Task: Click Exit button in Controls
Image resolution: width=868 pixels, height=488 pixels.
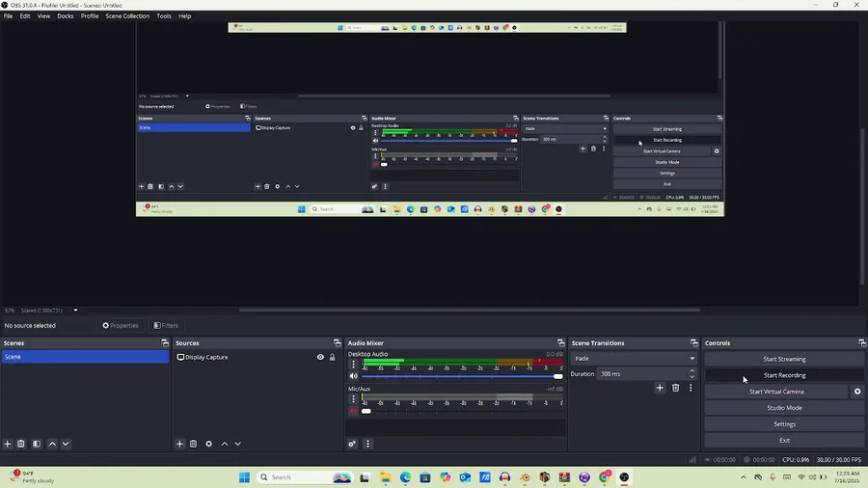Action: (x=784, y=441)
